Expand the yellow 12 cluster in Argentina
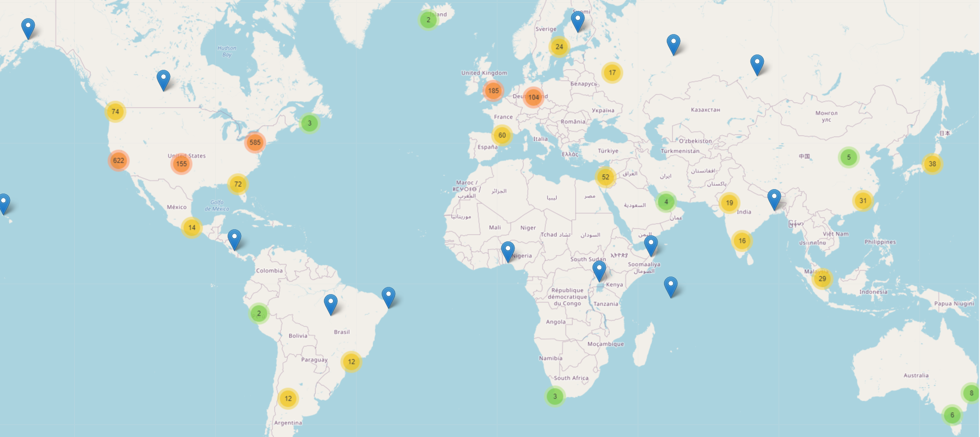980x437 pixels. (288, 399)
